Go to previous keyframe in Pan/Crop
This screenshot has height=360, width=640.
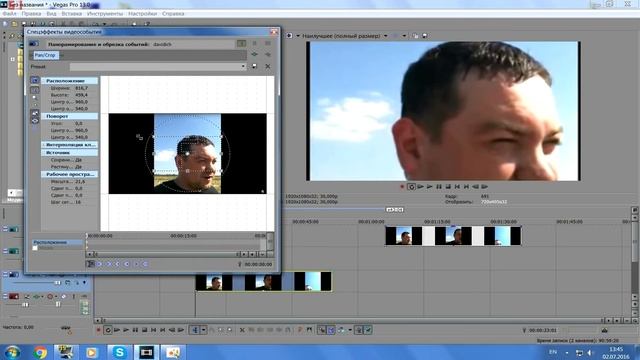(109, 264)
